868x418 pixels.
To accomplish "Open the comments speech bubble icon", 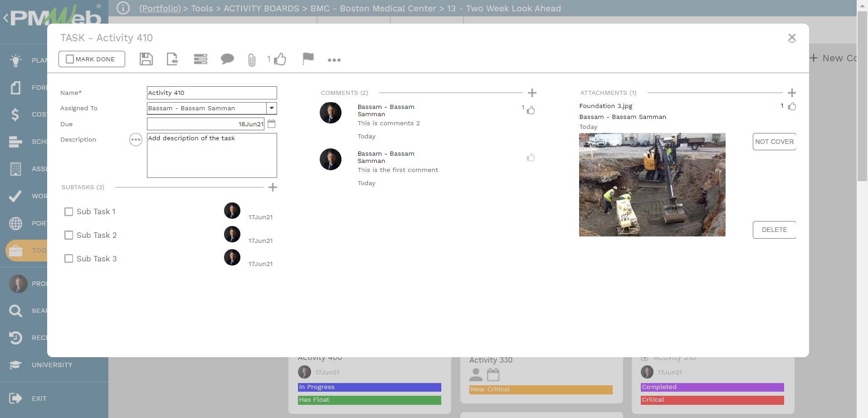I will [x=227, y=59].
